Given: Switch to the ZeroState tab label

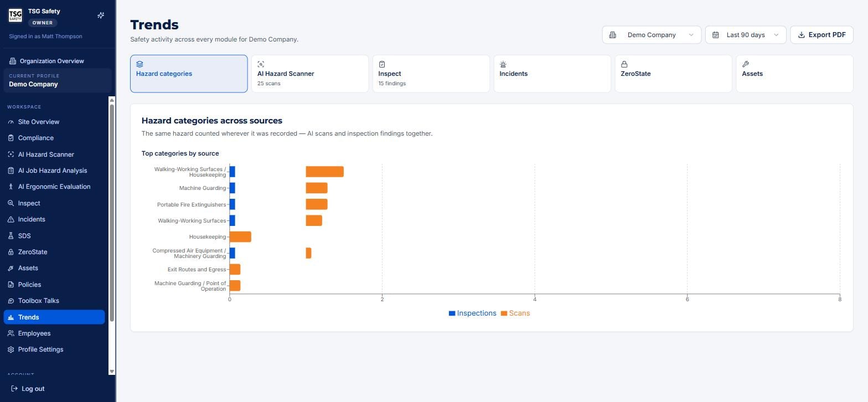Looking at the screenshot, I should [635, 74].
